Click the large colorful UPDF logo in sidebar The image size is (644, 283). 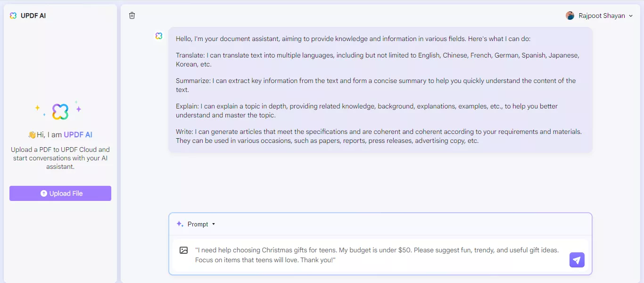tap(60, 112)
